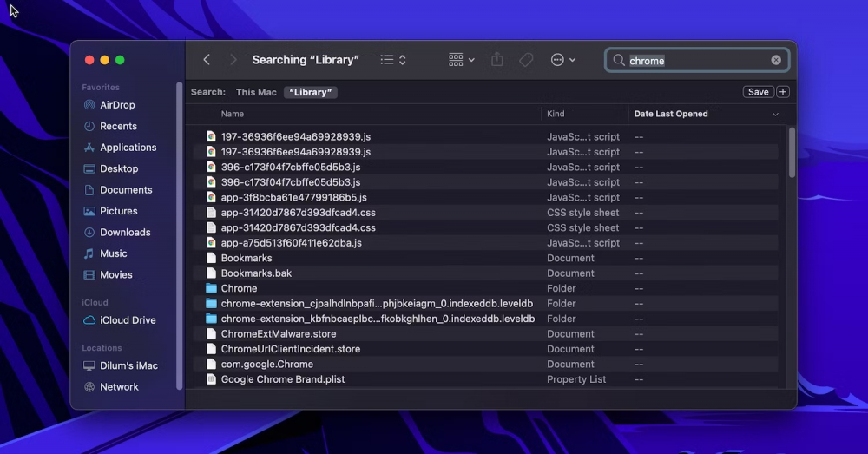This screenshot has width=868, height=454.
Task: Click the plus button to add search criteria
Action: click(x=783, y=92)
